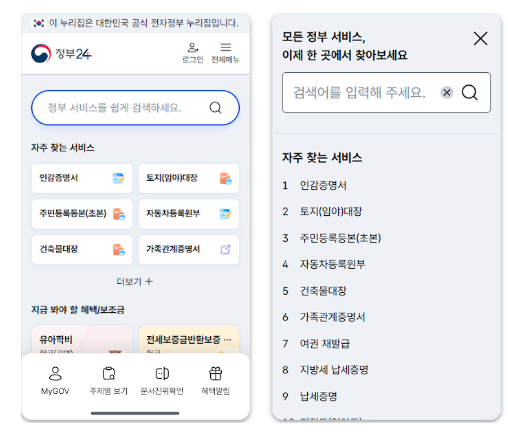Viewport: 508px width, 432px height.
Task: Open the 문서진위확인 tab
Action: pyautogui.click(x=162, y=380)
